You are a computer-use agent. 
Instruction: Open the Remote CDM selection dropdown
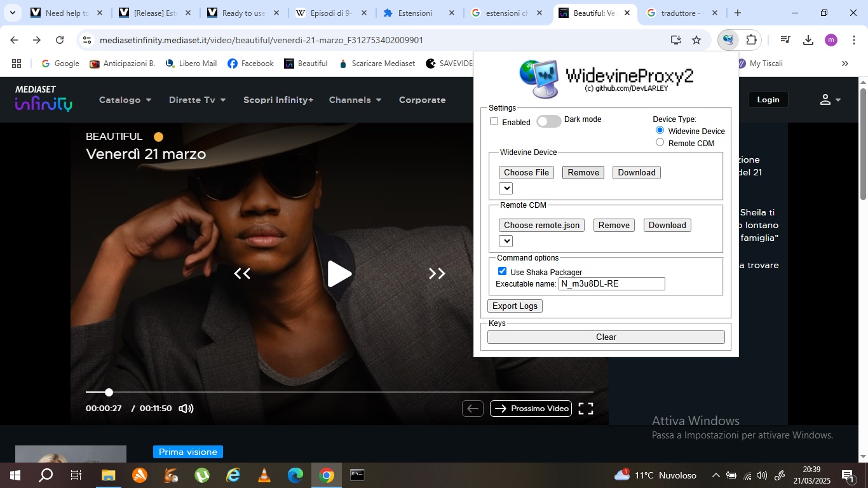pyautogui.click(x=506, y=241)
